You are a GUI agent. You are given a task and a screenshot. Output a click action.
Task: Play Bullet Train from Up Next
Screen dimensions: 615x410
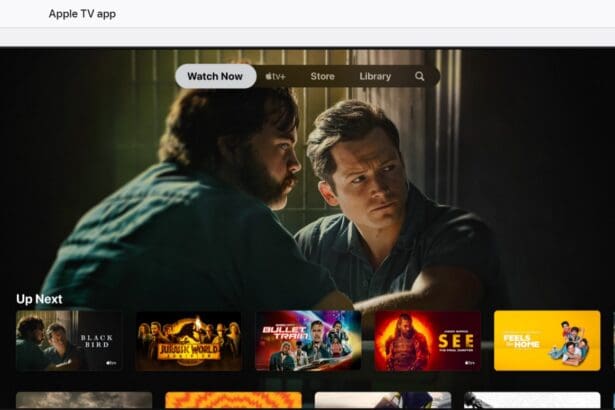coord(308,341)
